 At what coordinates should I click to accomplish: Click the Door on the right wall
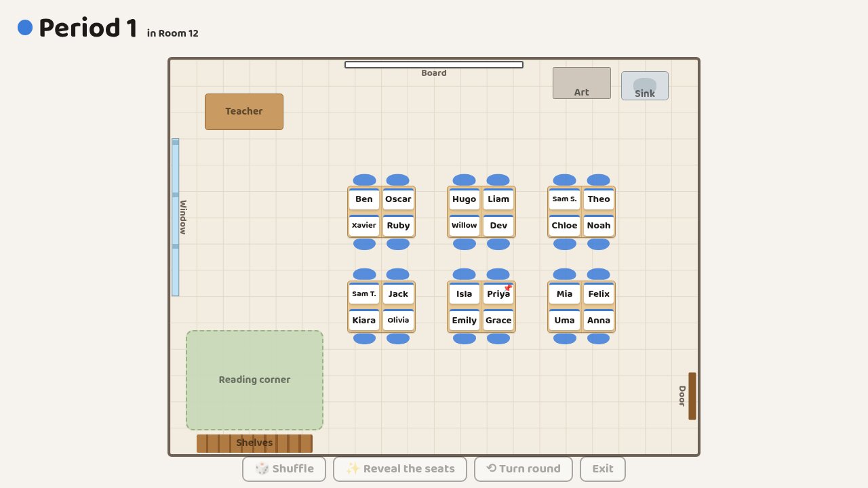[692, 396]
